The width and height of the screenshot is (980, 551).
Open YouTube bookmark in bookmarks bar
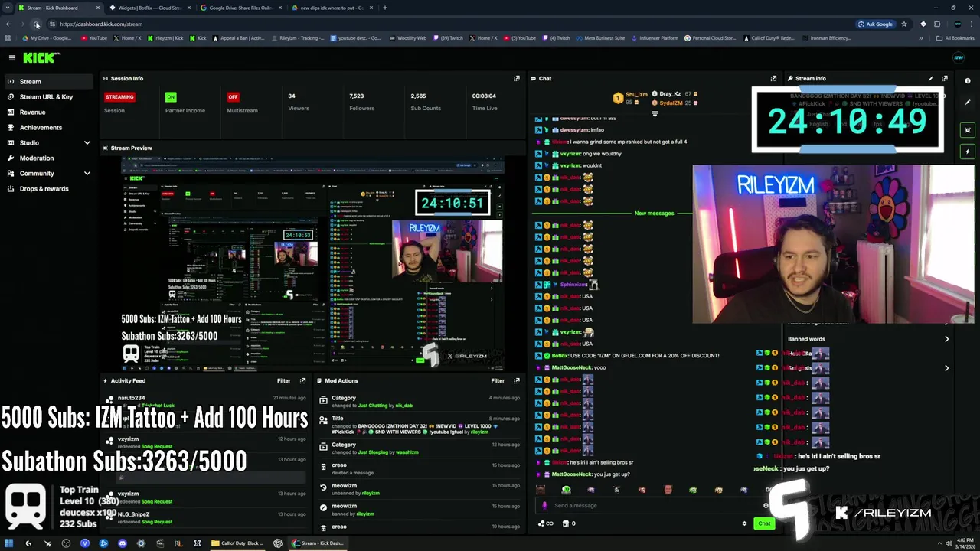click(94, 37)
